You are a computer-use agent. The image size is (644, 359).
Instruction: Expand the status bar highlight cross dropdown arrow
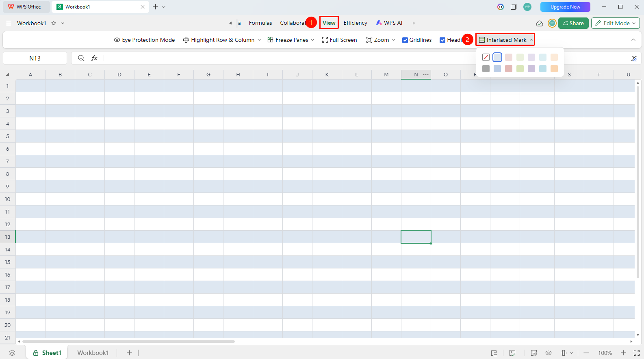572,353
